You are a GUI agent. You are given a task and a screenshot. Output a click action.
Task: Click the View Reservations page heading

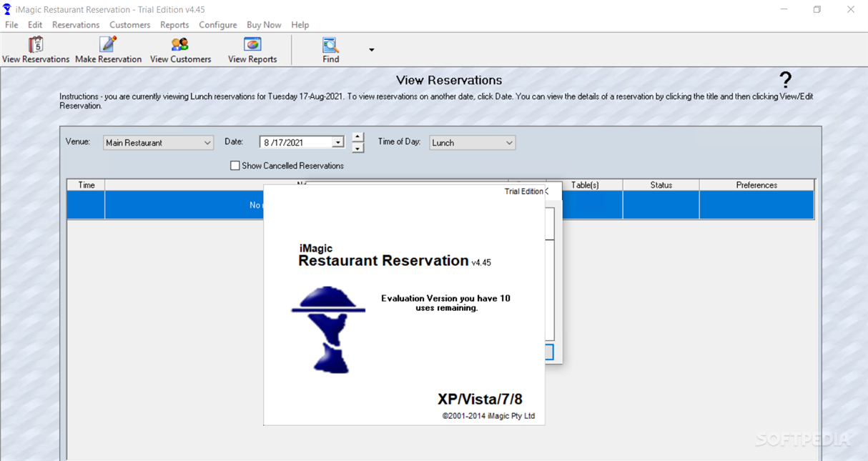449,80
